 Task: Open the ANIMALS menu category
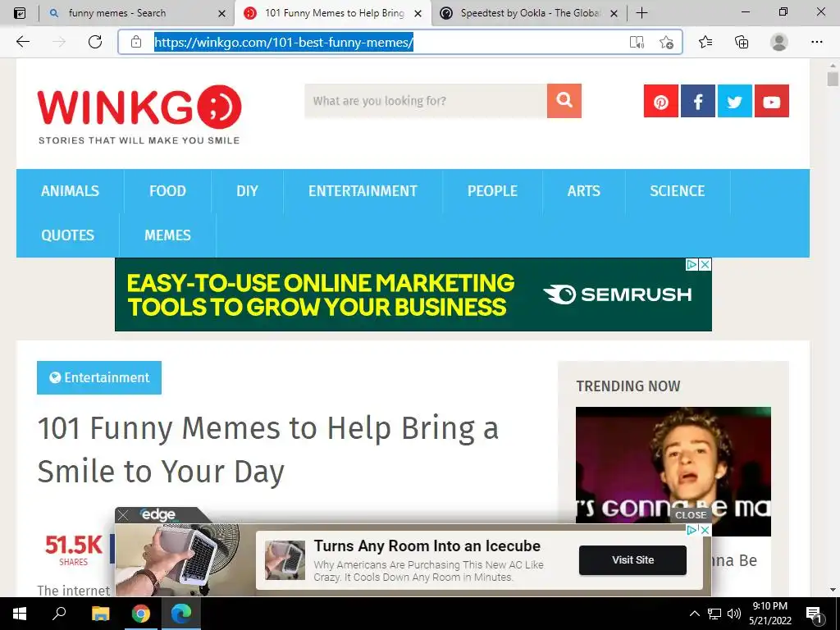pyautogui.click(x=71, y=191)
